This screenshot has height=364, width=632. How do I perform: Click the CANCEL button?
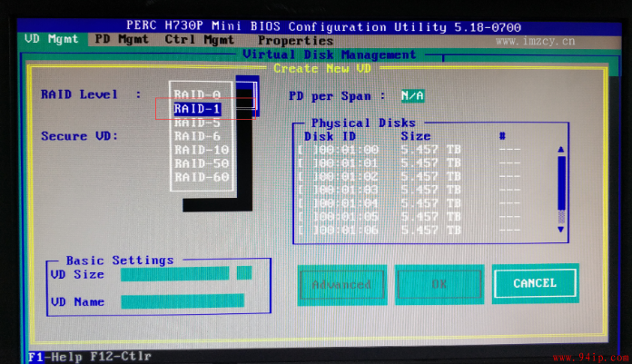(535, 283)
